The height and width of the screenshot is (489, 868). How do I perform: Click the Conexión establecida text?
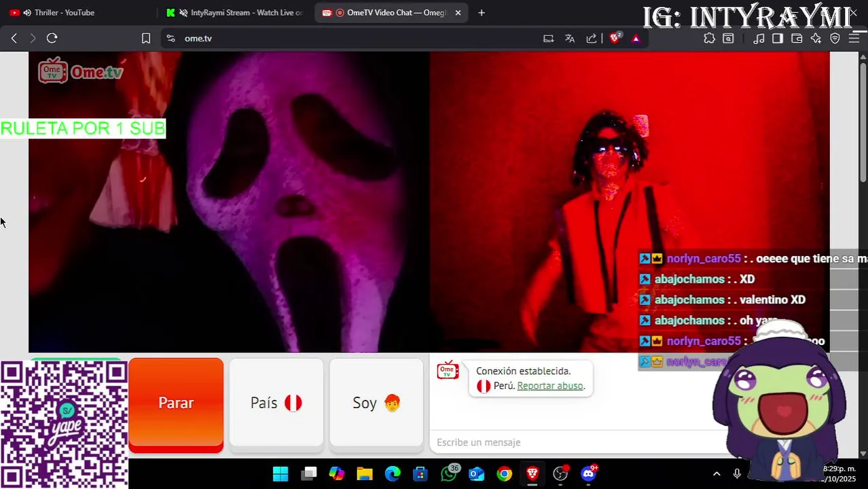[x=523, y=371]
